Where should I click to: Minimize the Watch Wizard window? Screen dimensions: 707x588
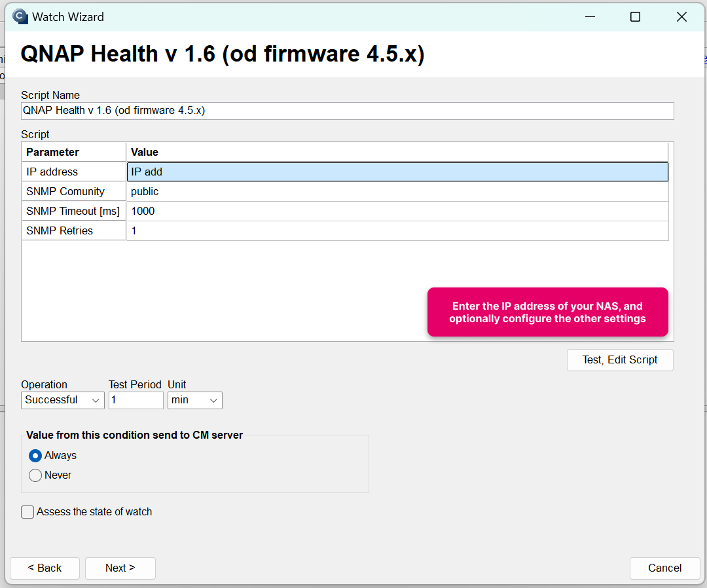coord(590,16)
